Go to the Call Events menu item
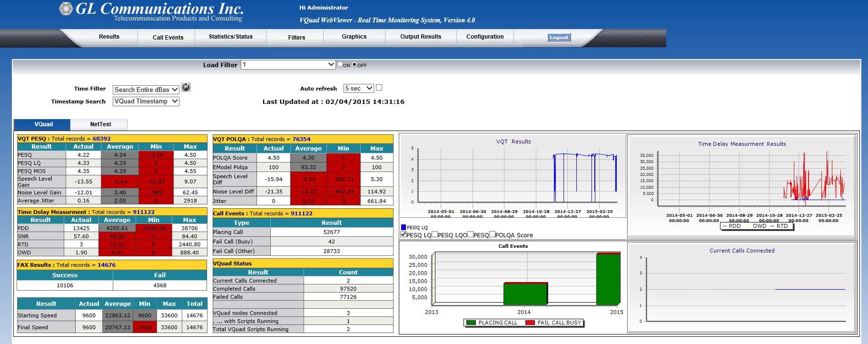 click(168, 37)
